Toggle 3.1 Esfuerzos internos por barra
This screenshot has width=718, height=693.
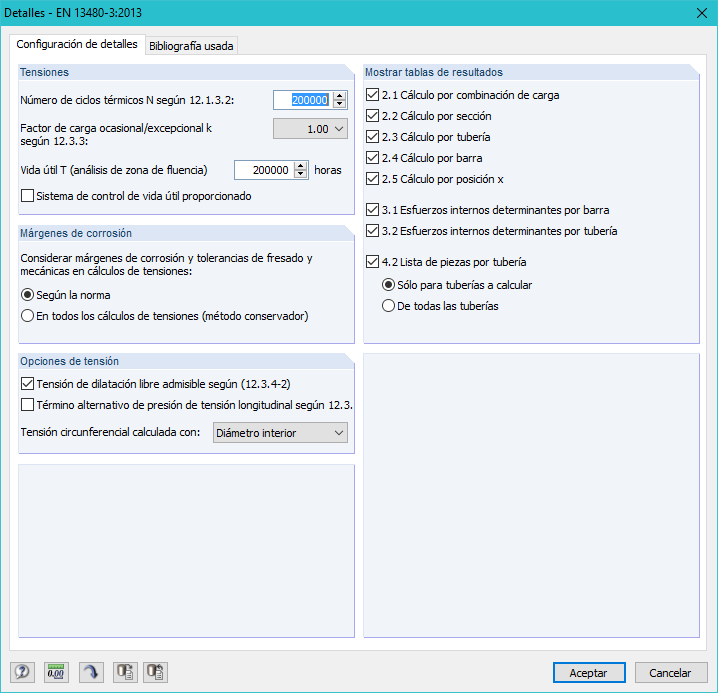click(x=372, y=210)
